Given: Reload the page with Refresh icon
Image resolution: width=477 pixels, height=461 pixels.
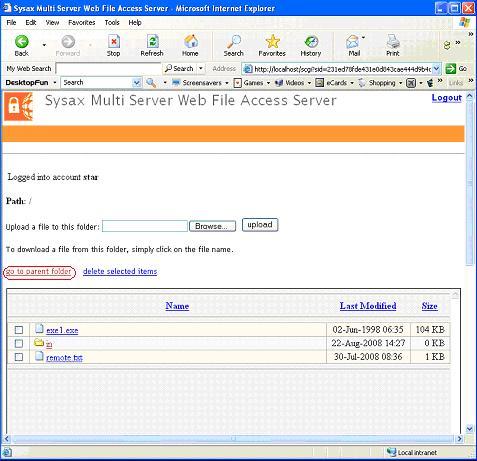Looking at the screenshot, I should click(152, 42).
